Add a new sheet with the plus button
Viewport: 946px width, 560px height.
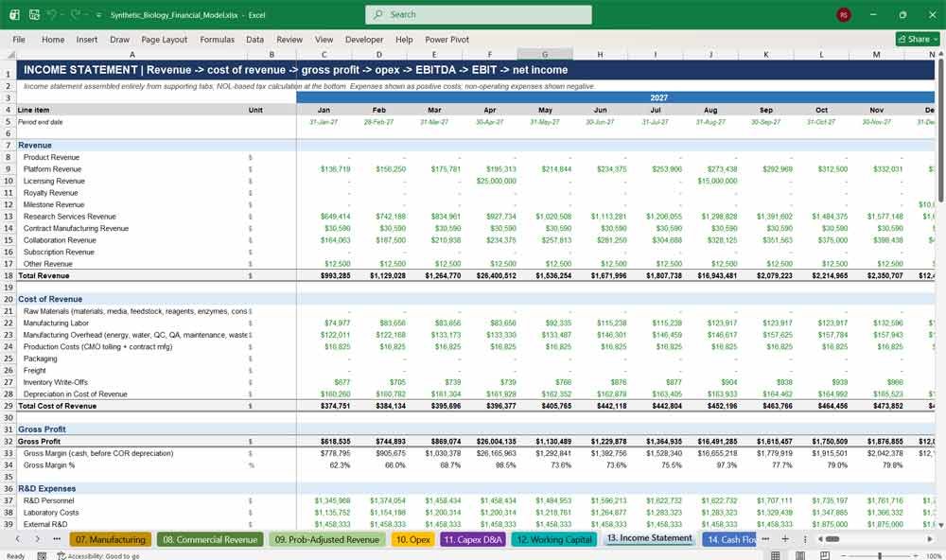point(785,539)
